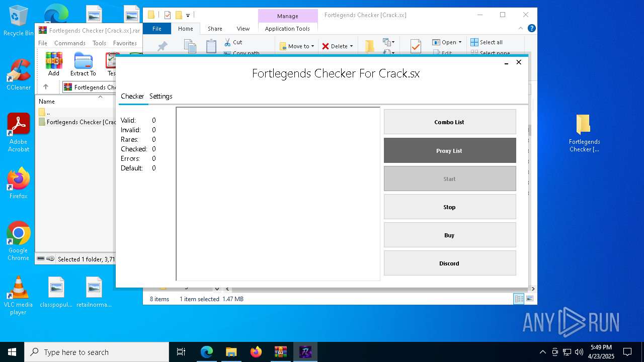Open the volume control in tray
644x362 pixels.
[x=579, y=352]
